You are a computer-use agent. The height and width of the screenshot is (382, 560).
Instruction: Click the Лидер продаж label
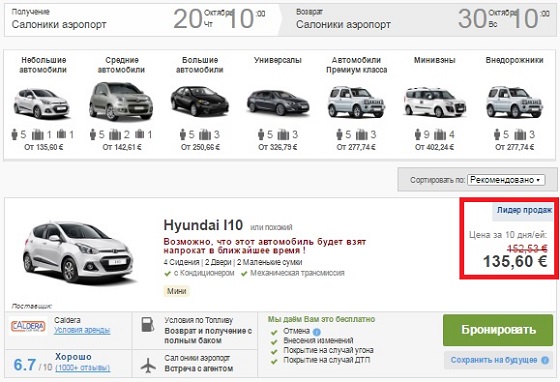pyautogui.click(x=524, y=210)
